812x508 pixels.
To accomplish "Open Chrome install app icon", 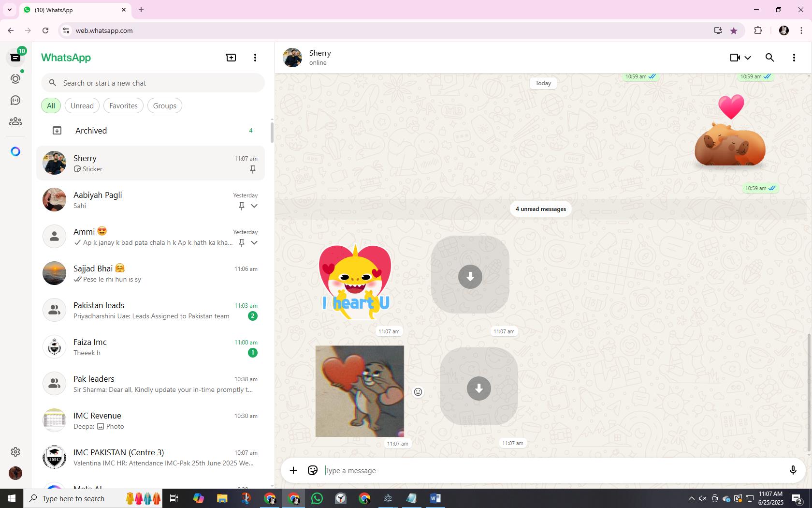I will tap(718, 30).
